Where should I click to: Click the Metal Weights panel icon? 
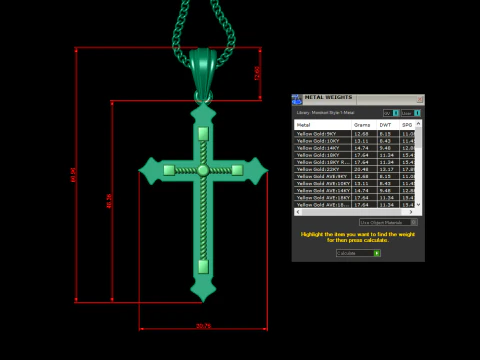pos(297,99)
